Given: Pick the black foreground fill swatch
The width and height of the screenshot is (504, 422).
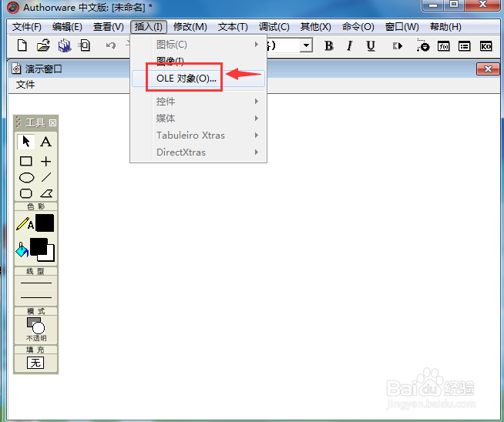Looking at the screenshot, I should [39, 246].
